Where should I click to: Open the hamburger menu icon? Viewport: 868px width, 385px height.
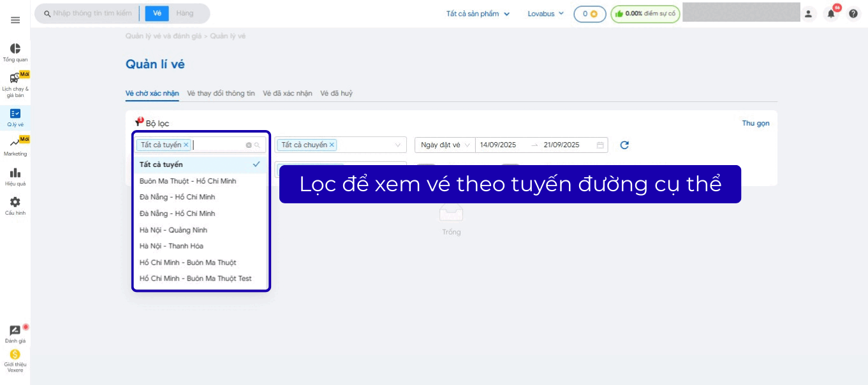[x=15, y=20]
